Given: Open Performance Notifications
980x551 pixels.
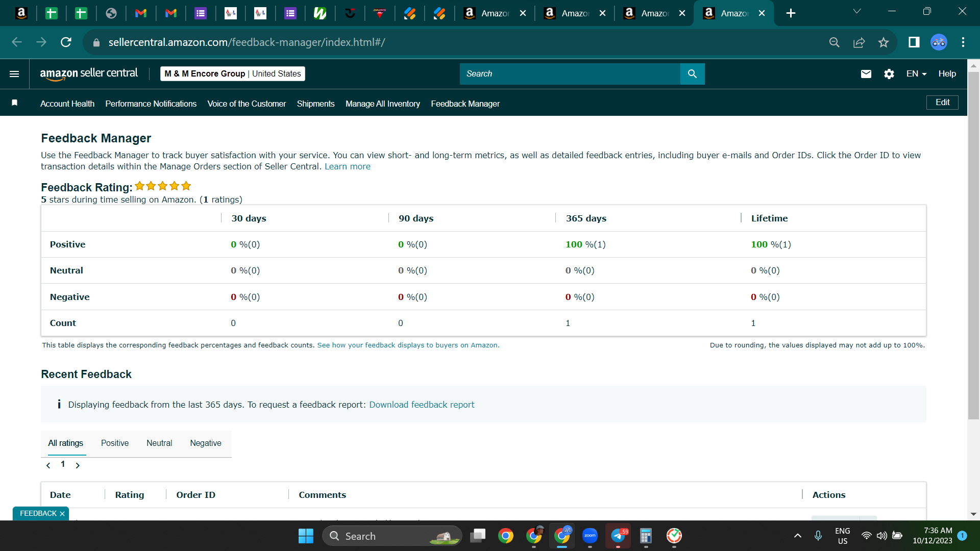Looking at the screenshot, I should [x=151, y=104].
